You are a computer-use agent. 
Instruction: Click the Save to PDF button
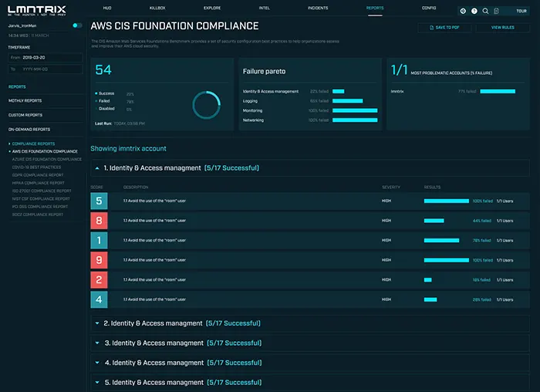444,28
